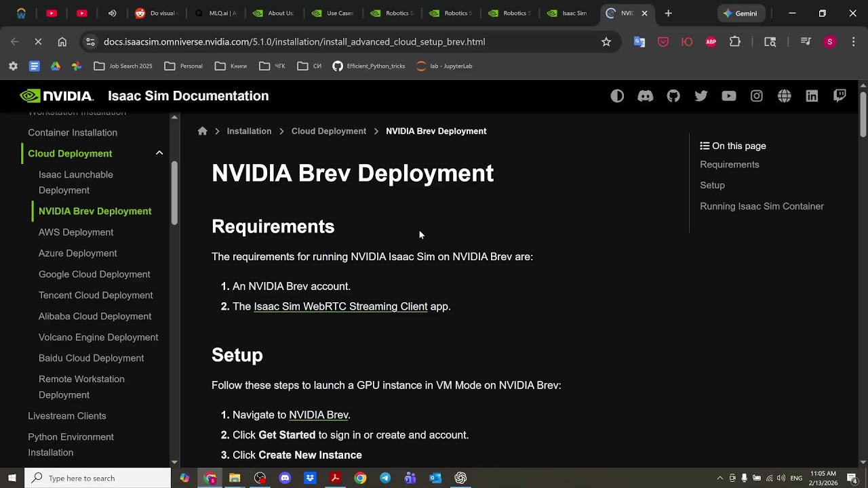Switch to the MLQ.ai browser tab
868x488 pixels.
(216, 13)
